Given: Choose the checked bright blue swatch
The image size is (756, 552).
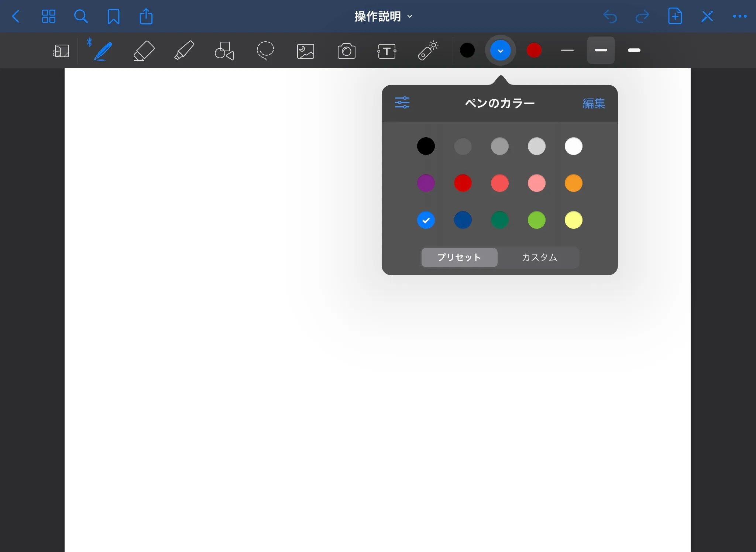Looking at the screenshot, I should [426, 220].
